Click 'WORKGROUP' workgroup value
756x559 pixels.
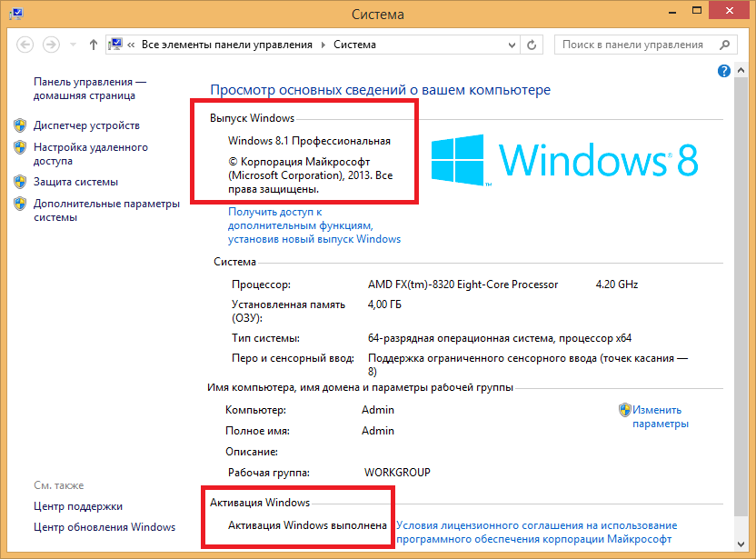click(x=397, y=473)
